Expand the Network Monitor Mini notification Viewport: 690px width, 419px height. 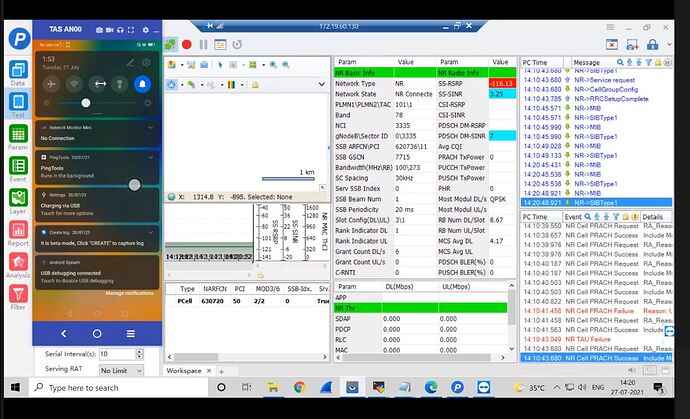150,127
